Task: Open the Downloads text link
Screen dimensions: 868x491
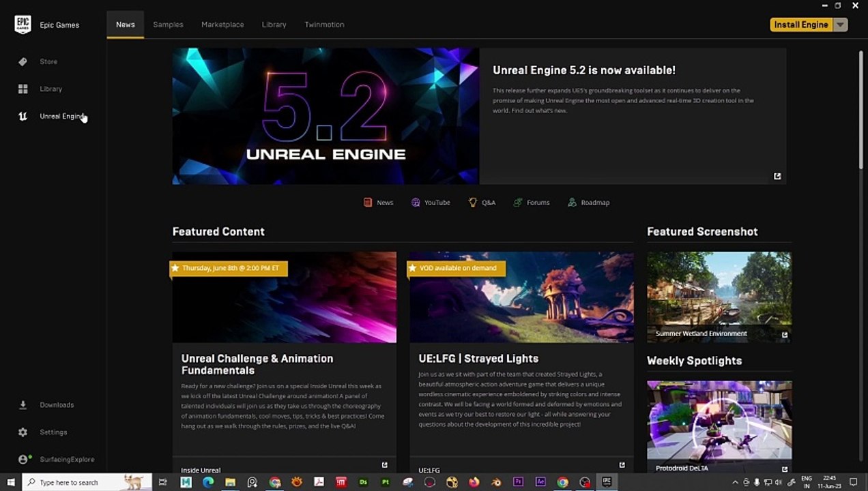Action: pos(57,404)
